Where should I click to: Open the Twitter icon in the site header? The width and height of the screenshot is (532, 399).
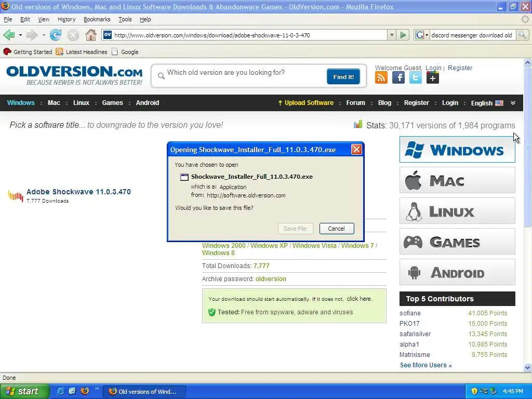click(415, 78)
